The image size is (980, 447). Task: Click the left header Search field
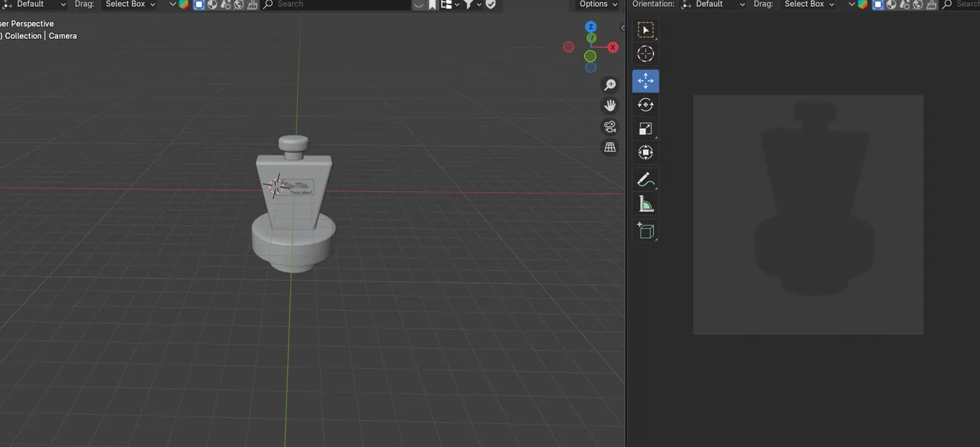(x=337, y=4)
